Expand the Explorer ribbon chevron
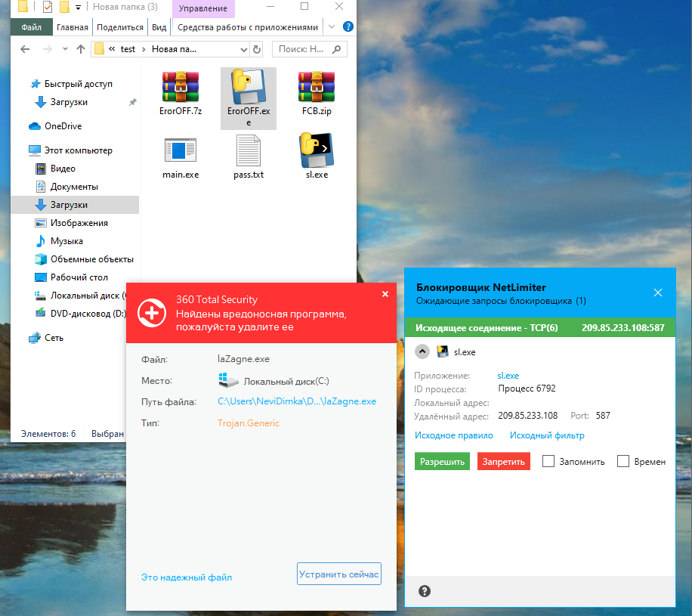 click(x=332, y=27)
